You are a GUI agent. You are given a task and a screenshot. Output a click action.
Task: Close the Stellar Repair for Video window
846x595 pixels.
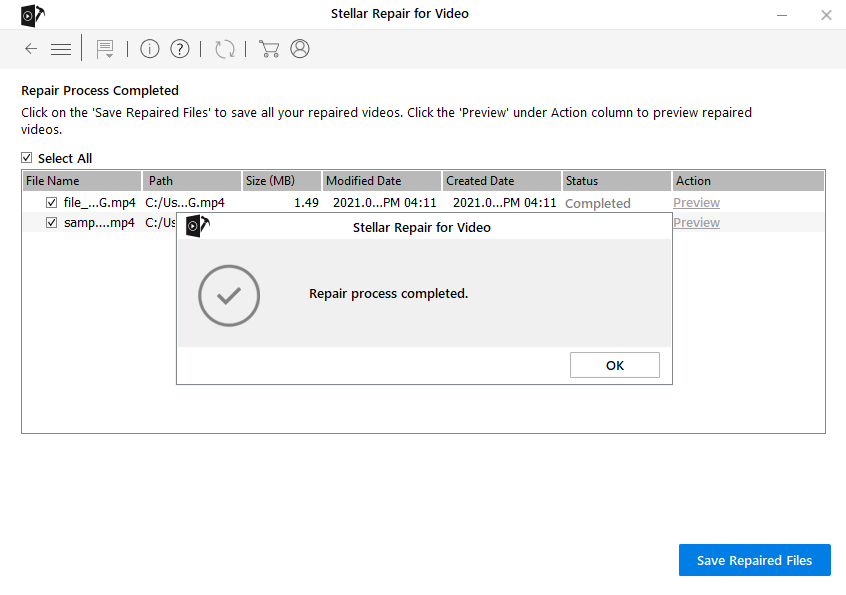(x=826, y=15)
